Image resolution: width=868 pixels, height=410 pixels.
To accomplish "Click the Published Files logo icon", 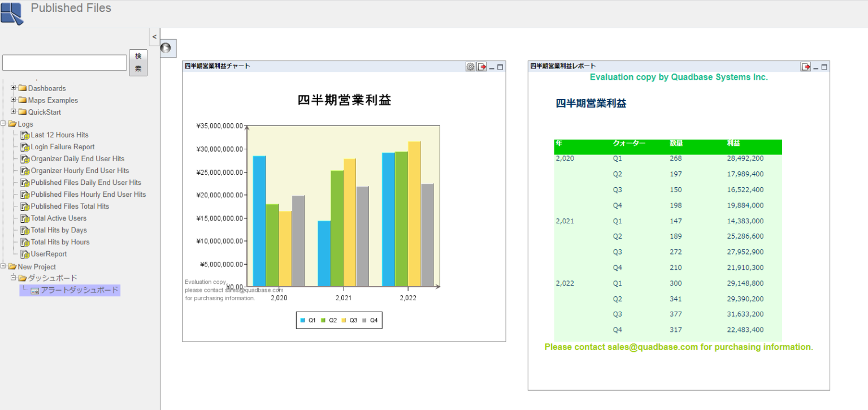I will (x=12, y=13).
